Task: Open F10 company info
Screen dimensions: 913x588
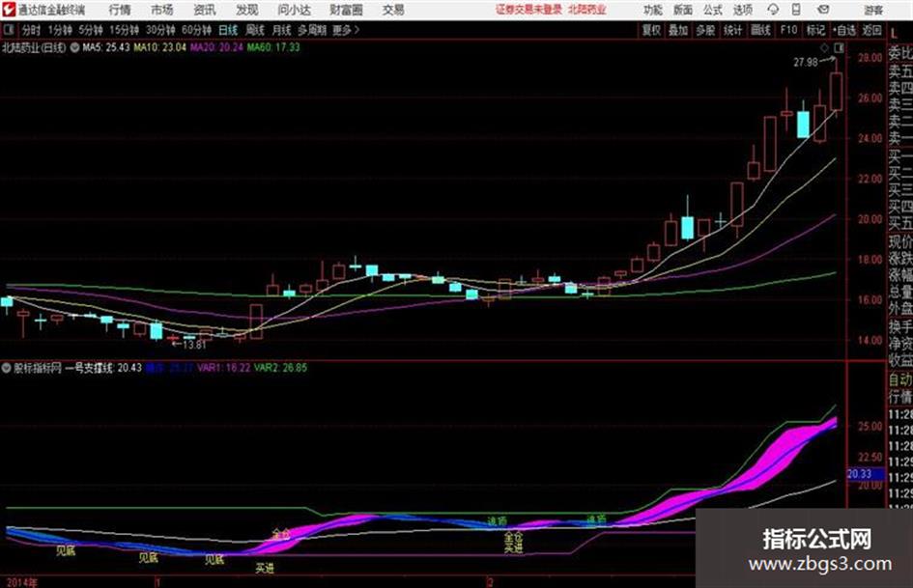Action: tap(788, 30)
